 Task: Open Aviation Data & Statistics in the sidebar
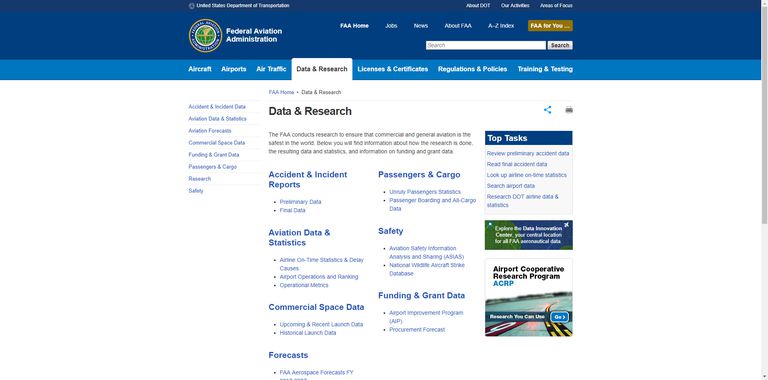(x=217, y=119)
